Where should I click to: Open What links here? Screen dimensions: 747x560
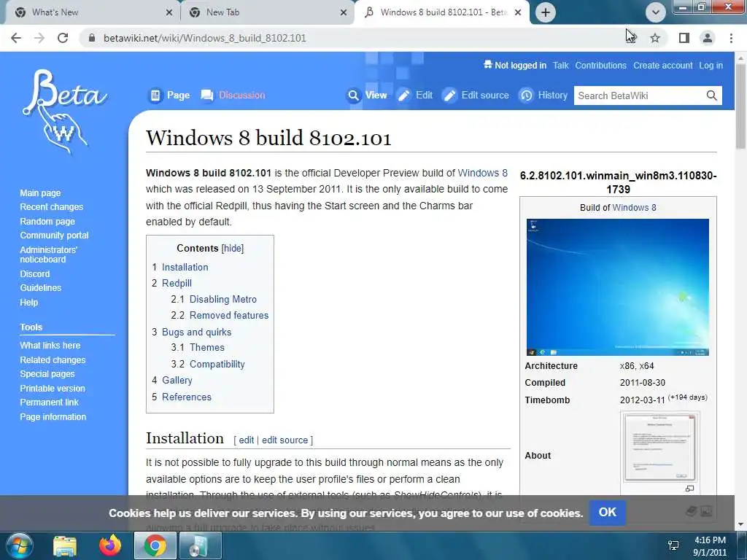pos(50,345)
